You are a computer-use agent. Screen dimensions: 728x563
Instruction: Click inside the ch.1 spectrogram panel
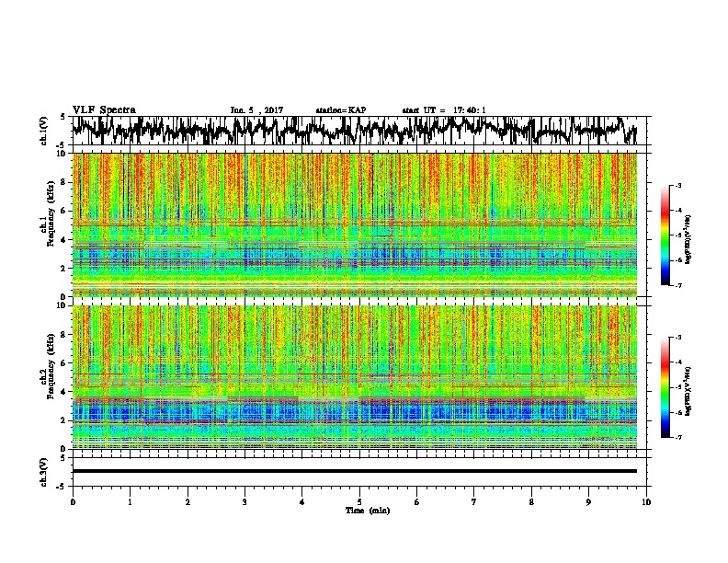coord(354,224)
